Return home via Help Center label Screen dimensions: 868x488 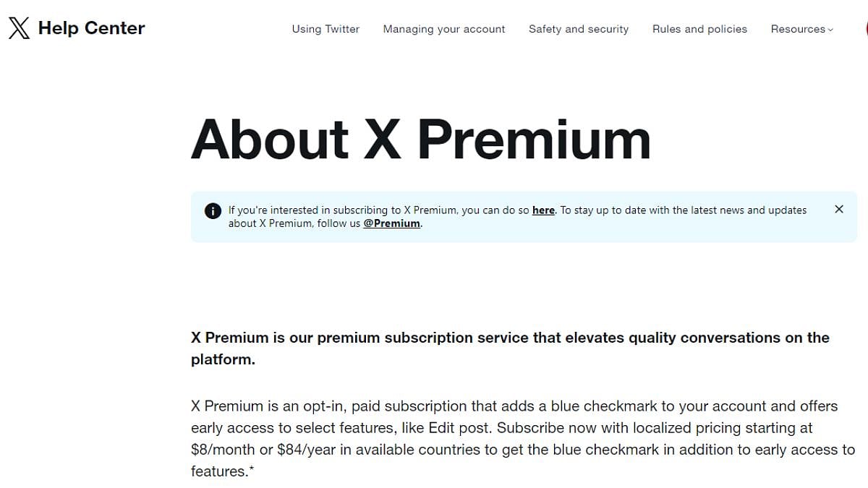(93, 27)
